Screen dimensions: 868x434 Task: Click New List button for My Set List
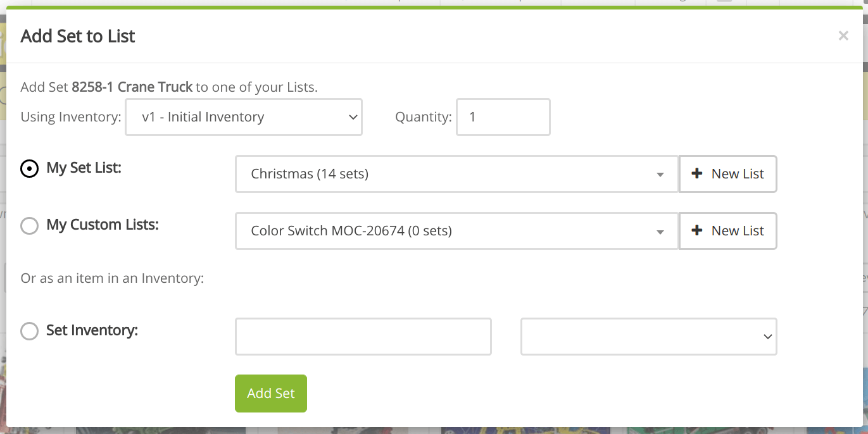click(728, 174)
